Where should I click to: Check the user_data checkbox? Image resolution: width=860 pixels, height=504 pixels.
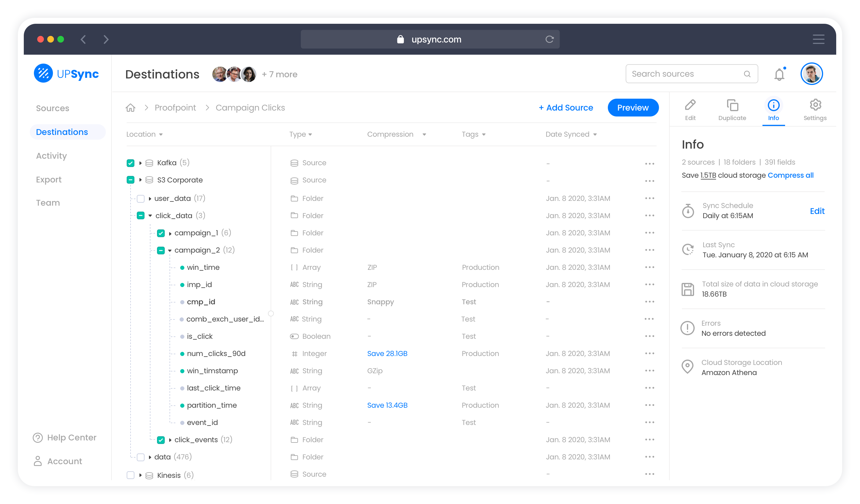point(141,199)
